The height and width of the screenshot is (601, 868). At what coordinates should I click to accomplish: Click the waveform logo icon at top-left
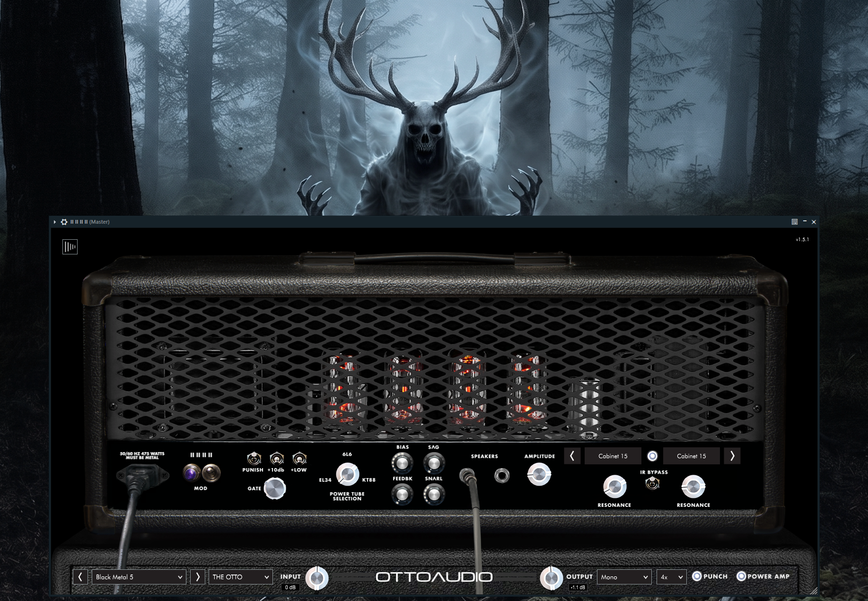70,247
